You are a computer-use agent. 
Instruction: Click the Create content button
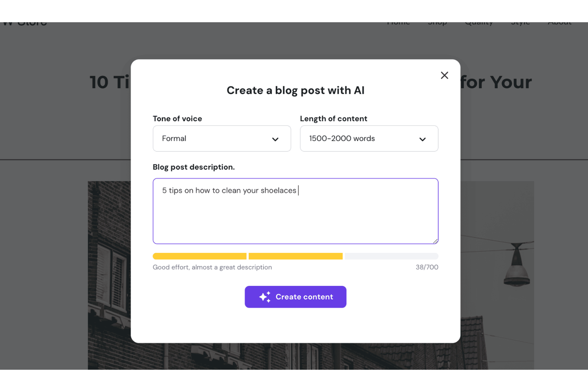coord(296,297)
